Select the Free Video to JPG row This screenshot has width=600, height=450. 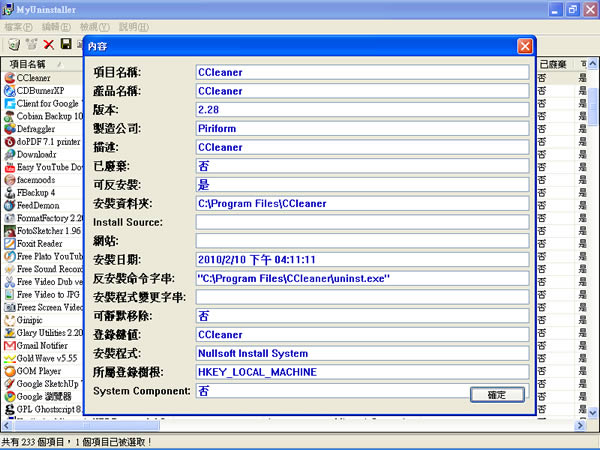42,295
